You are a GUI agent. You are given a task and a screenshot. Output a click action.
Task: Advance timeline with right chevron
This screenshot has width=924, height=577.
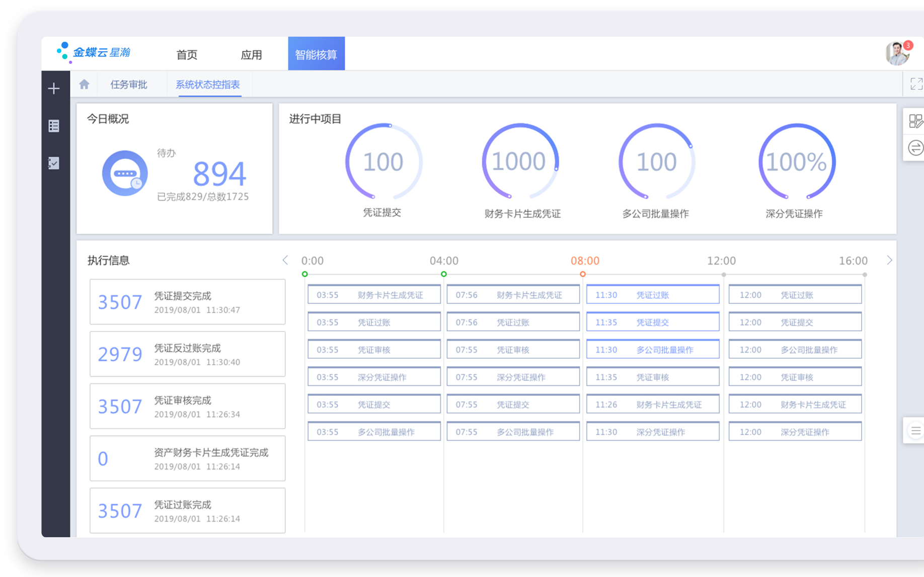(889, 260)
